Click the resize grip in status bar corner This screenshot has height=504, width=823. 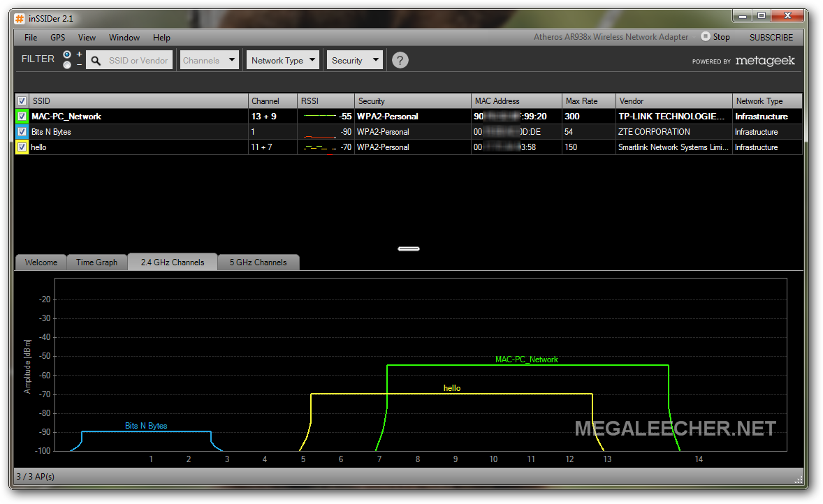tap(799, 480)
